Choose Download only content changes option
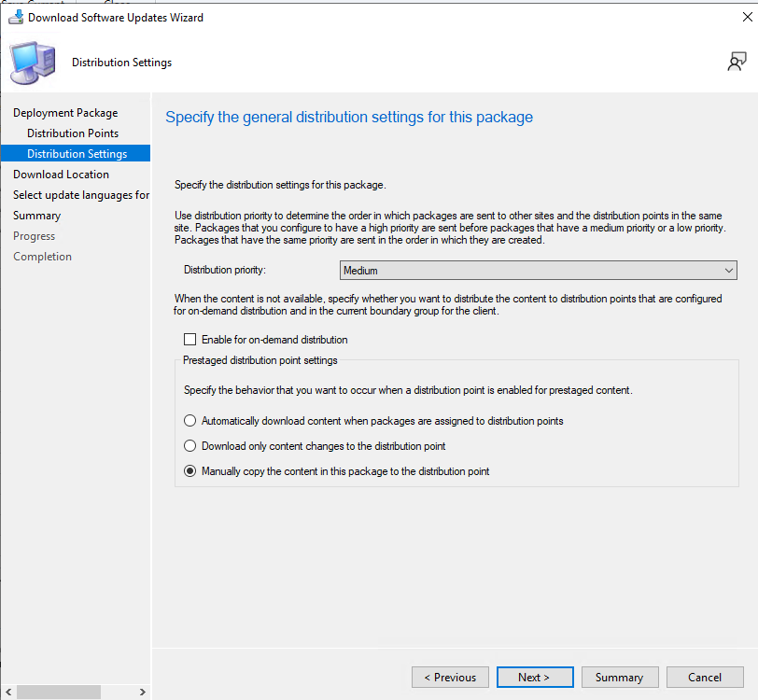758x700 pixels. pyautogui.click(x=190, y=446)
